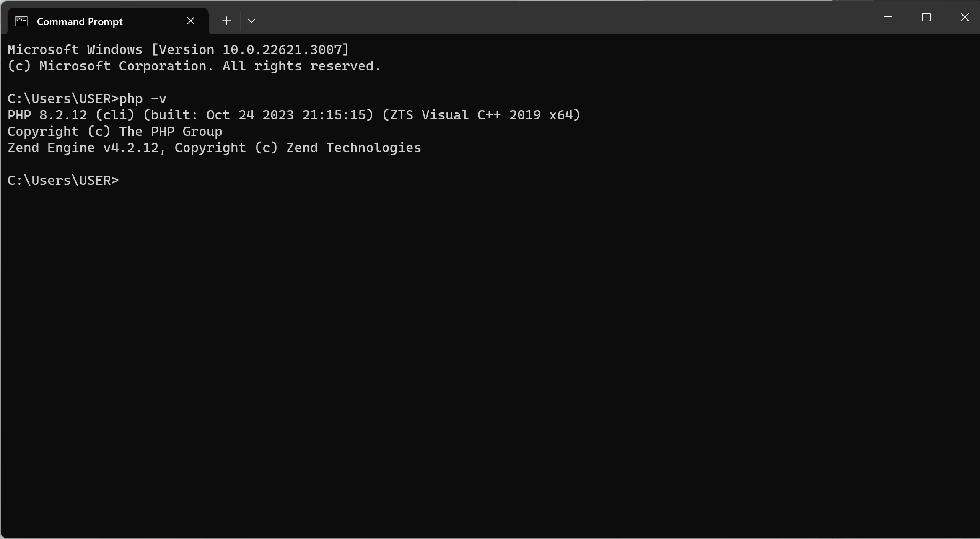The height and width of the screenshot is (539, 980).
Task: Expand the new tab profile dropdown chevron
Action: point(251,21)
